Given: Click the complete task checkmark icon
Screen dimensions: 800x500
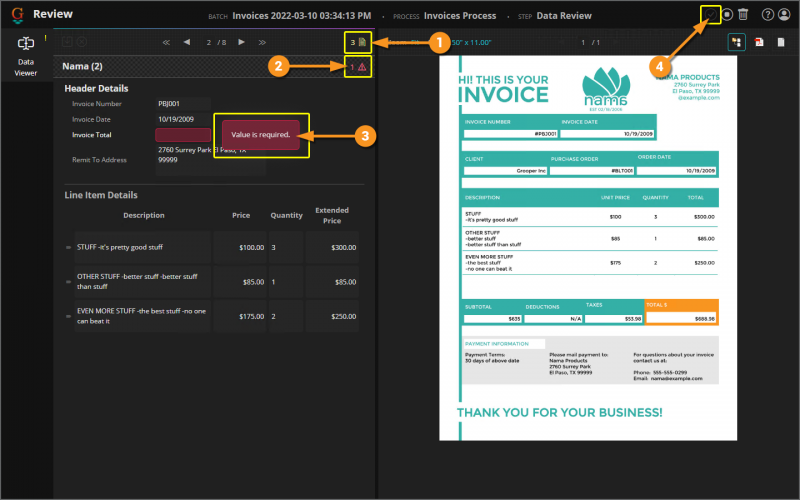Looking at the screenshot, I should pyautogui.click(x=711, y=14).
